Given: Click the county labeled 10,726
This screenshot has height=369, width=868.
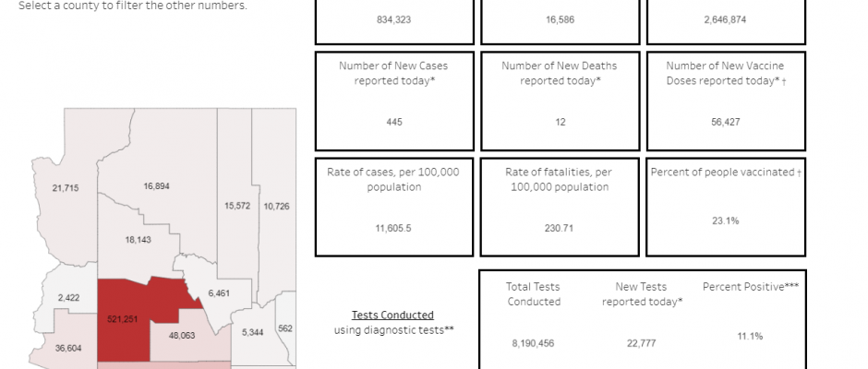Looking at the screenshot, I should [x=275, y=206].
